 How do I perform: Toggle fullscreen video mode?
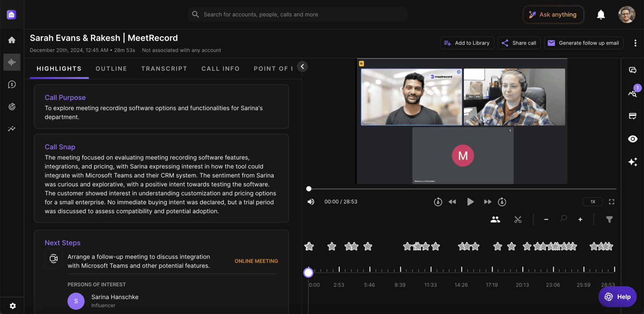click(612, 202)
